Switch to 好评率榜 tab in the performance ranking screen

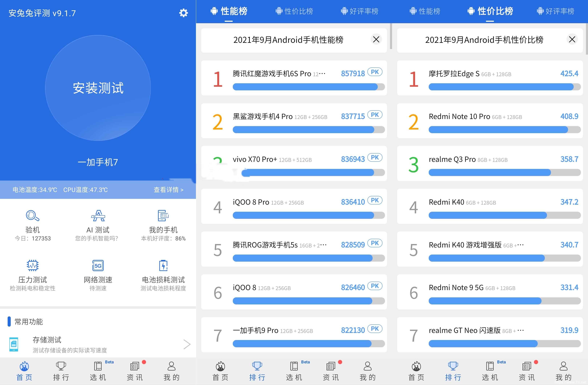(x=359, y=11)
